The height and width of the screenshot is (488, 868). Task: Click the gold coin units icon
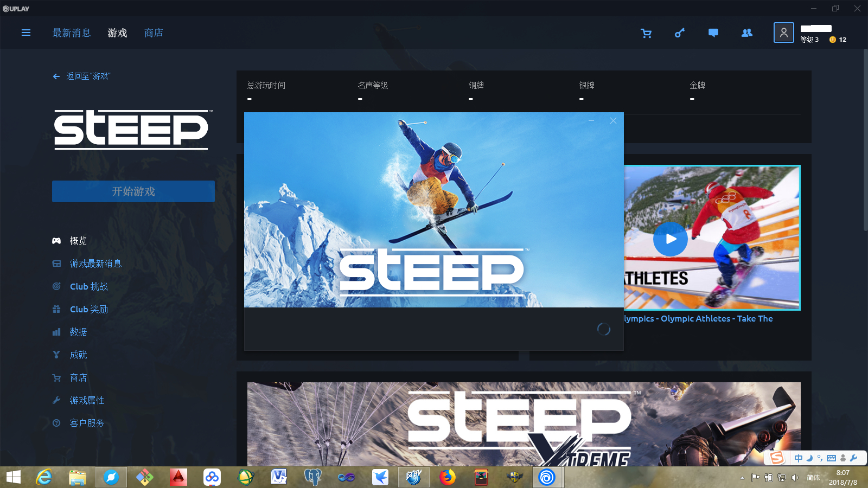coord(833,40)
